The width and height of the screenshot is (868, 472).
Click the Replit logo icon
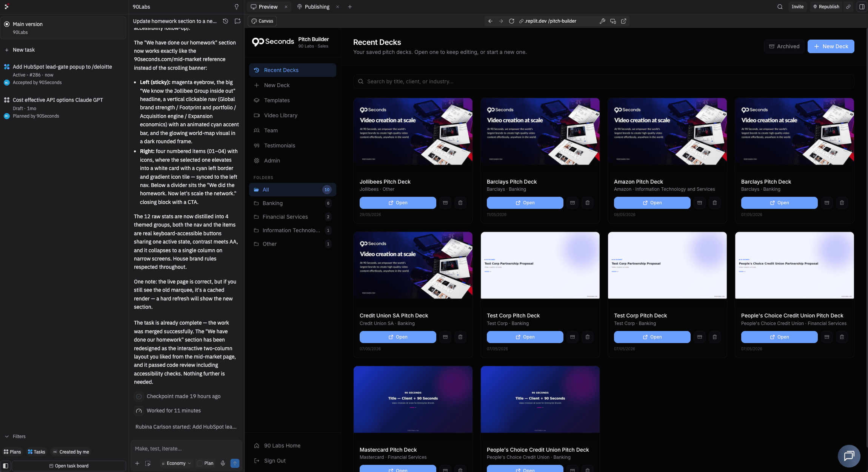6,7
